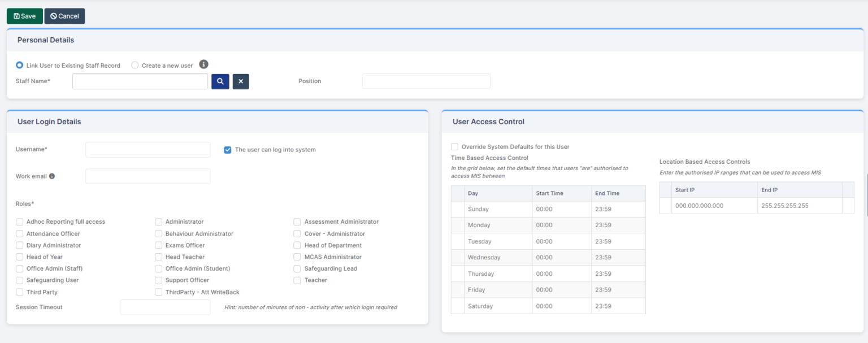Enable Override System Defaults for this User
Screen dimensions: 868x343
point(454,146)
